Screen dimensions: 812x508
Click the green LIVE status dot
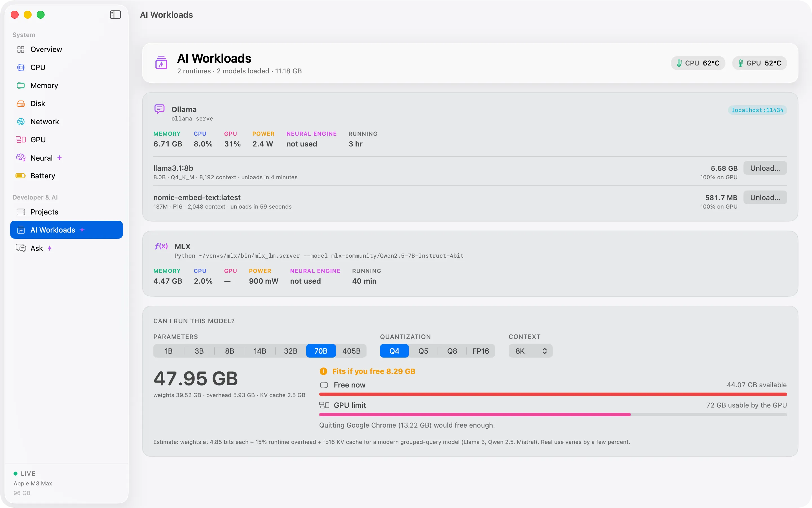pos(16,473)
